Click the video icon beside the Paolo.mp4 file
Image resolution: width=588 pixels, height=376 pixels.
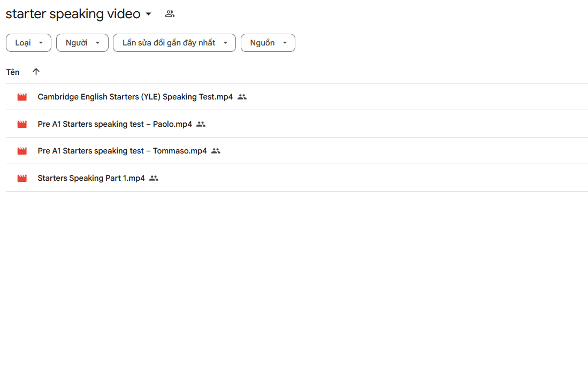coord(22,124)
